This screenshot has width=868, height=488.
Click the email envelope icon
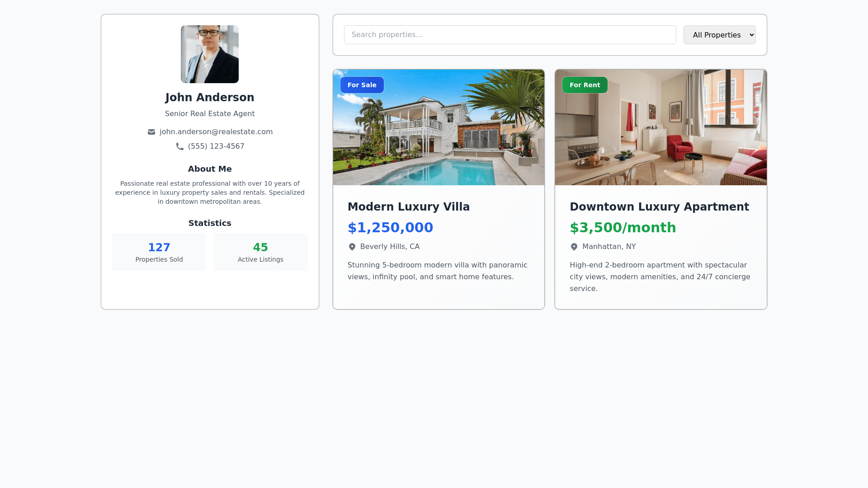(151, 132)
